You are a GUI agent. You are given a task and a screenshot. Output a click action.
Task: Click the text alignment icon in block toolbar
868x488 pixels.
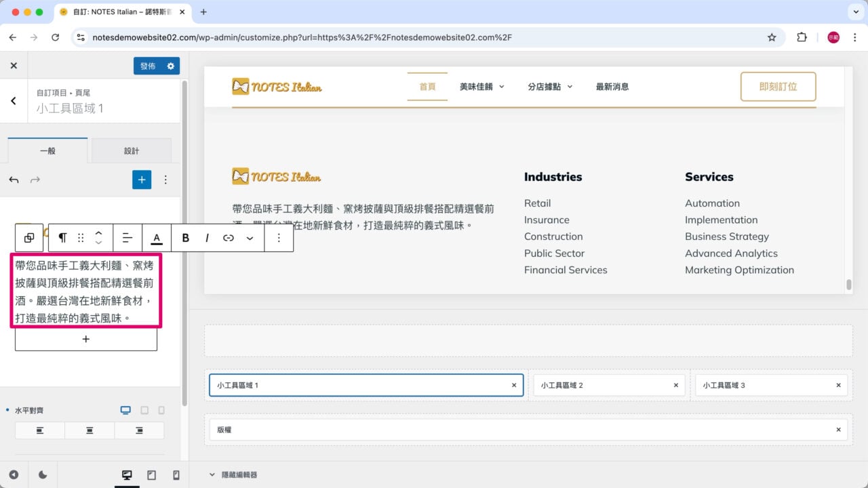click(127, 238)
